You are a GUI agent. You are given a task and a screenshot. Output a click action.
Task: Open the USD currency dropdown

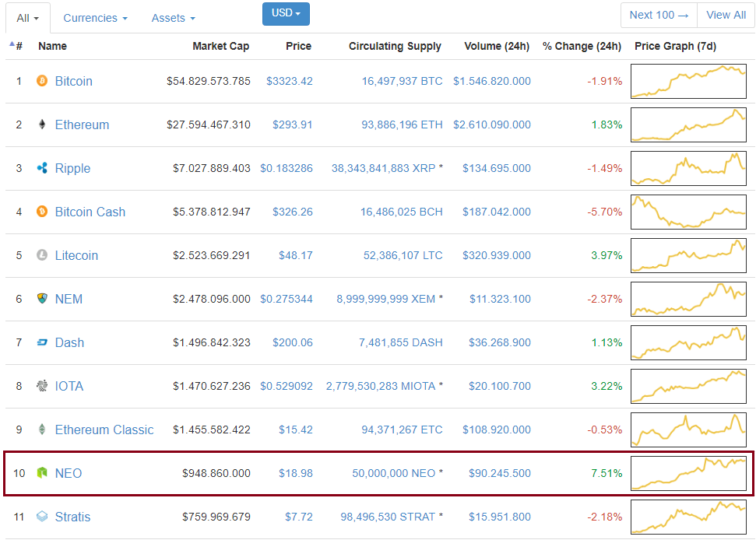[x=286, y=14]
